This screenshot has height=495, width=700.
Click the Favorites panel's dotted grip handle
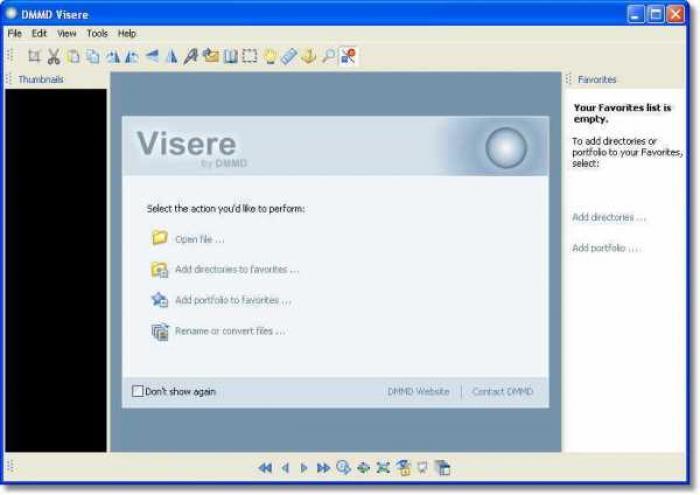pos(568,79)
